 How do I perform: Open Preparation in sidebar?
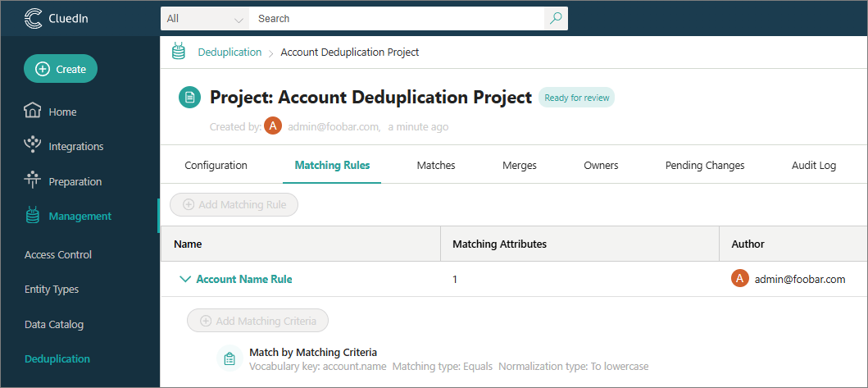[75, 181]
